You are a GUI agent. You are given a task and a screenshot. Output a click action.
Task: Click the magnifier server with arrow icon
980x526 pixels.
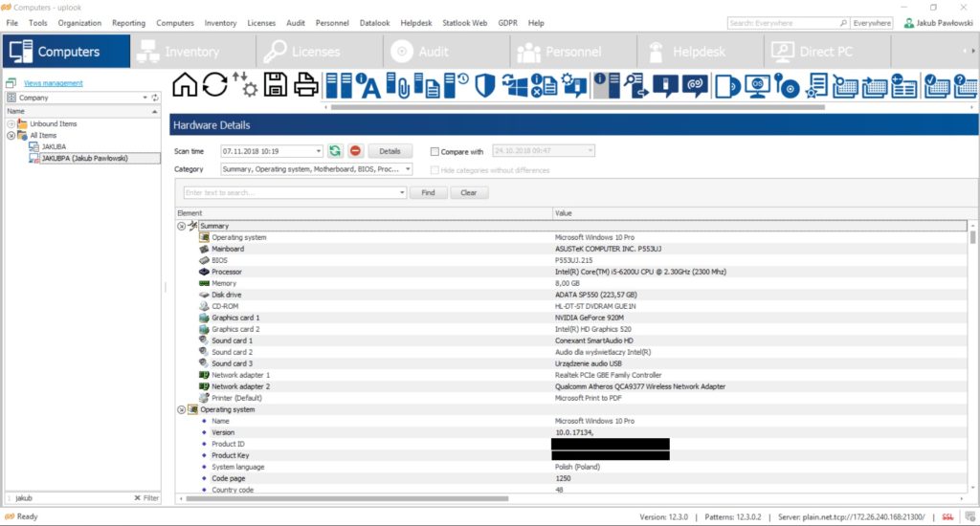[x=635, y=85]
